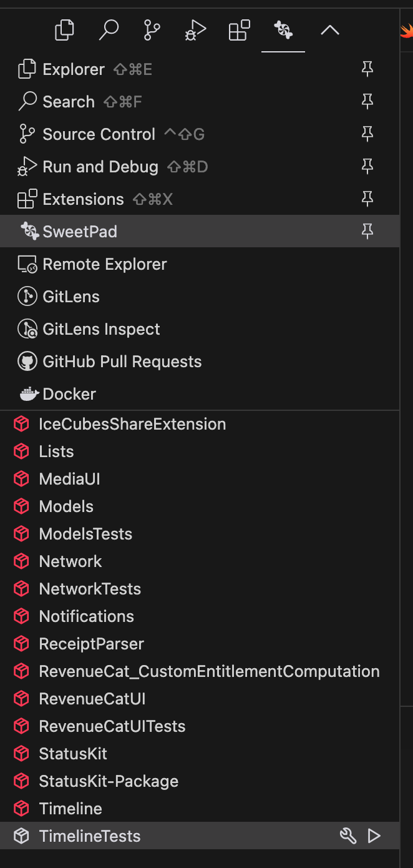Screen dimensions: 413x868
Task: Click the NetworkTests scheme cube icon
Action: [x=22, y=589]
